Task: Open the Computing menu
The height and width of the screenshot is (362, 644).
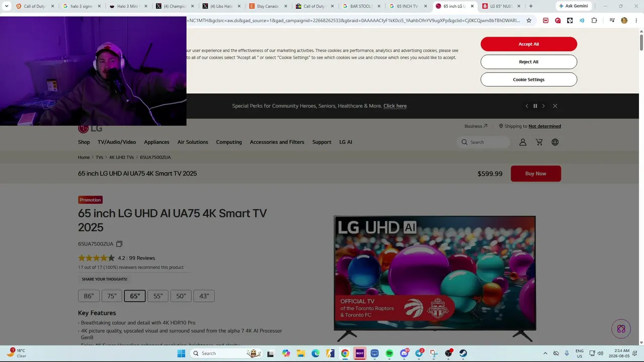Action: (x=229, y=142)
